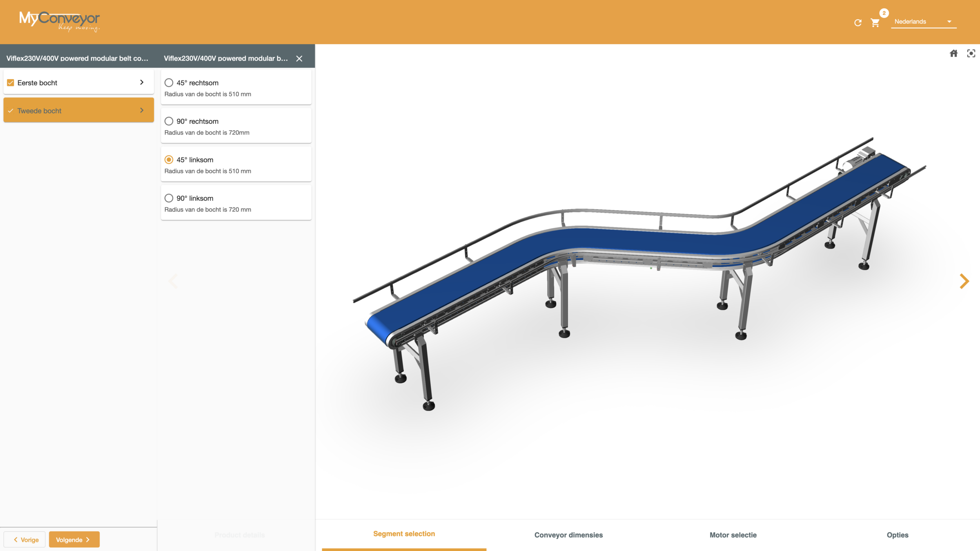980x551 pixels.
Task: Open the Segment selection tab
Action: (x=404, y=534)
